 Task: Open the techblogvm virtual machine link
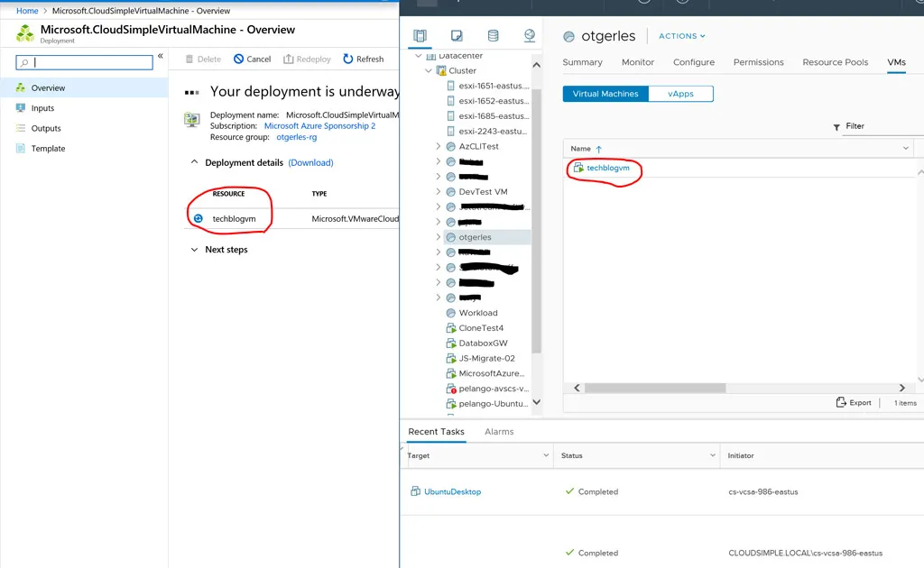click(607, 168)
